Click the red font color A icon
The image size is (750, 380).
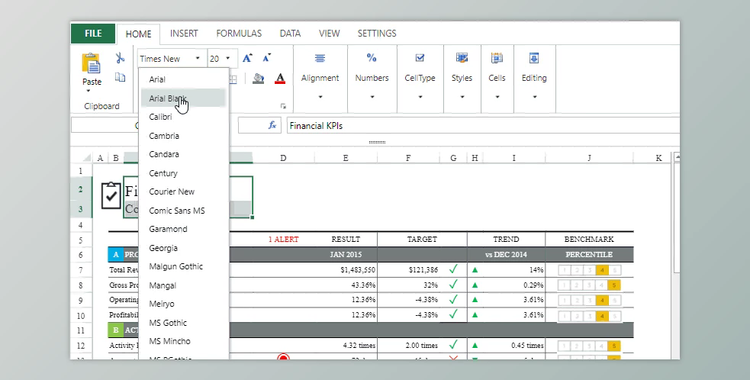point(280,78)
